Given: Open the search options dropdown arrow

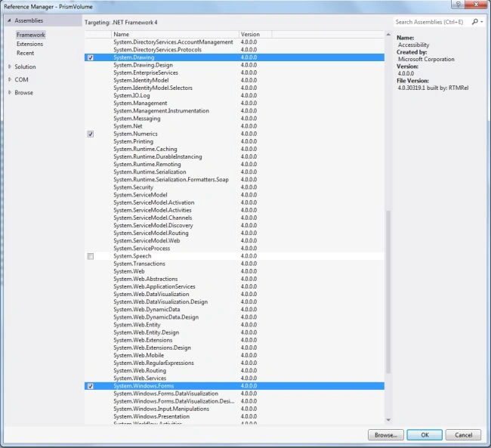Looking at the screenshot, I should click(482, 22).
